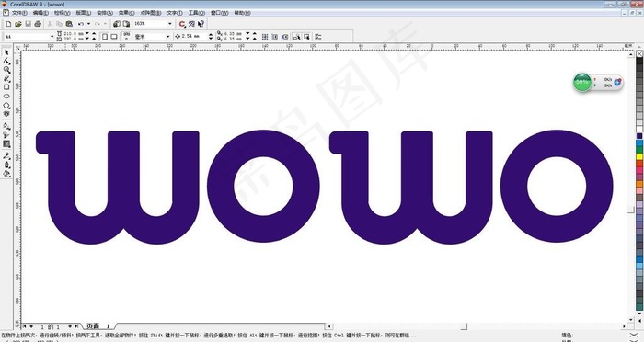
Task: Click the Open folder toolbar icon
Action: [x=18, y=24]
